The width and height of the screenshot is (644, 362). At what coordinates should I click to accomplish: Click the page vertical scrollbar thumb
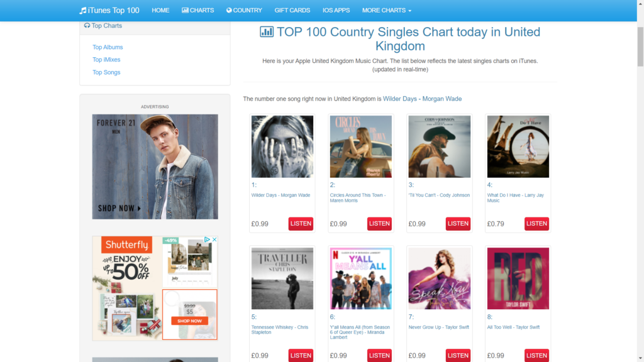(x=640, y=47)
